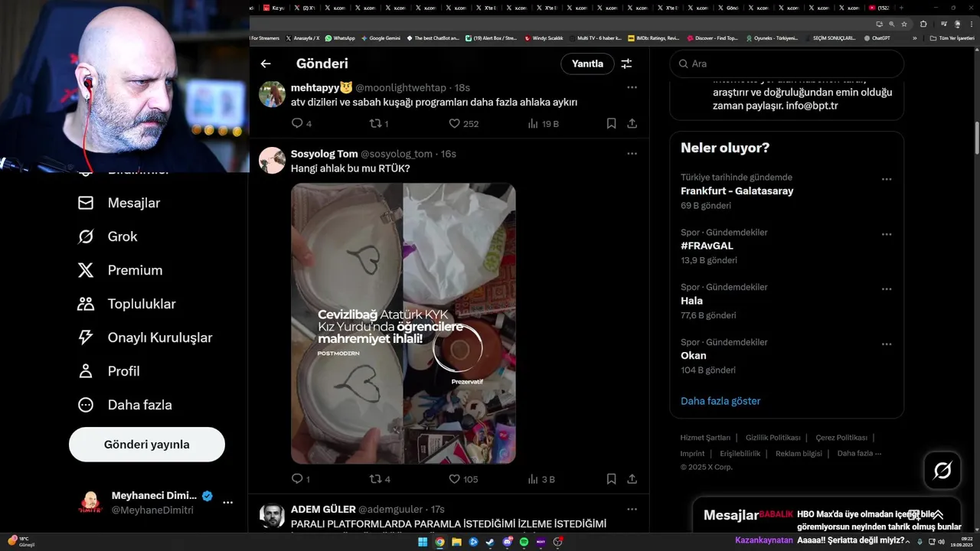This screenshot has width=980, height=551.
Task: Open Windows Start menu
Action: (x=423, y=542)
